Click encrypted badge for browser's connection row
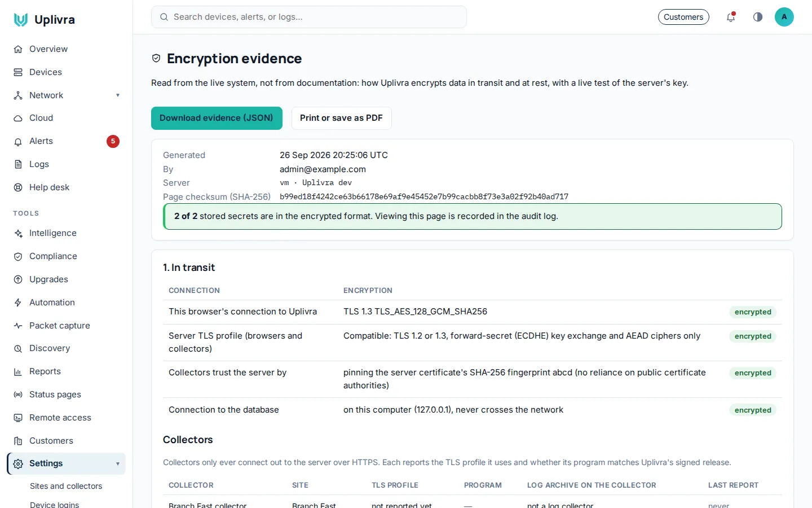 (x=753, y=312)
